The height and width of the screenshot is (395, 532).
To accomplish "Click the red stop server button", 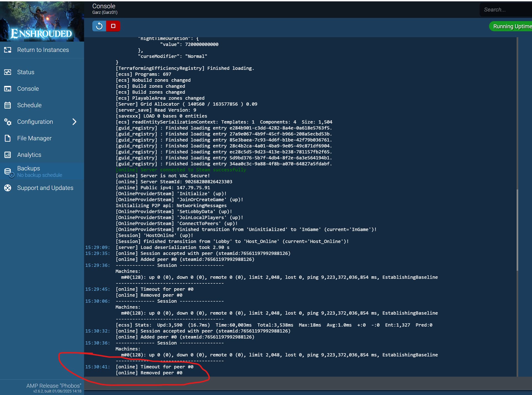I will (x=113, y=26).
